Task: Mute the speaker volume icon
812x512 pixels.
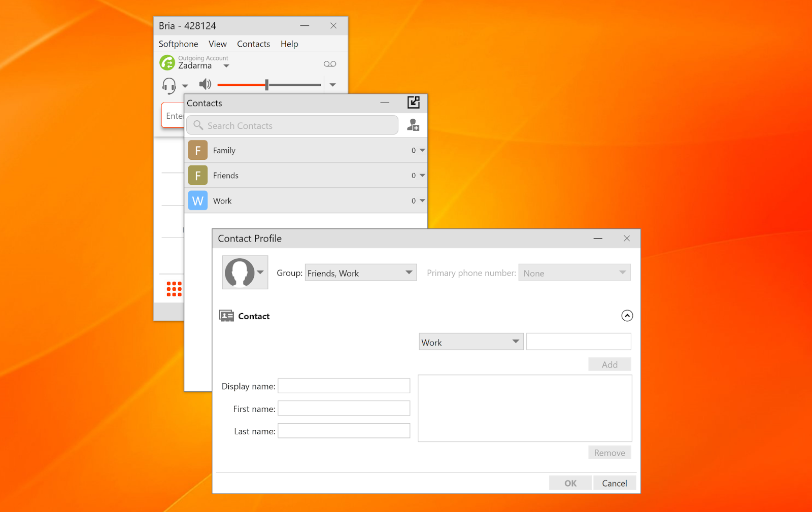Action: coord(205,84)
